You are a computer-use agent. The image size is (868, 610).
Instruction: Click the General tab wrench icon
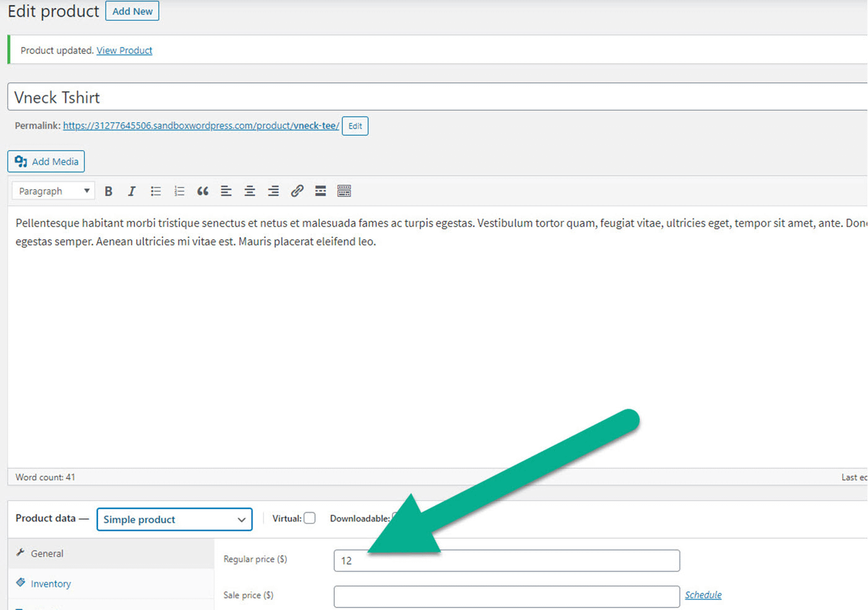click(x=20, y=552)
